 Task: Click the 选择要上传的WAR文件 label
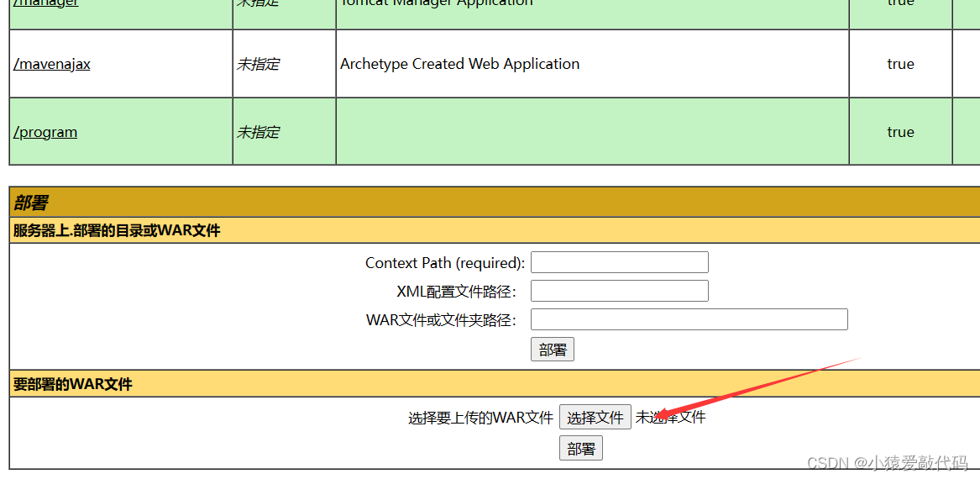[x=480, y=417]
